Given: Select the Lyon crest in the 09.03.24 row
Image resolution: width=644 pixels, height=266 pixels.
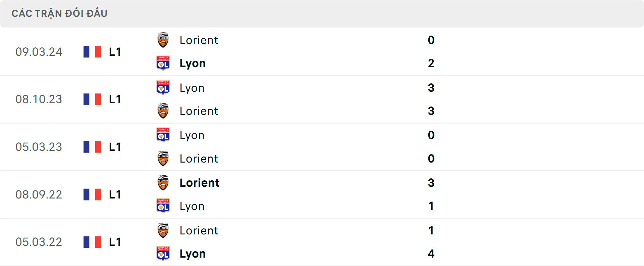Looking at the screenshot, I should 163,63.
